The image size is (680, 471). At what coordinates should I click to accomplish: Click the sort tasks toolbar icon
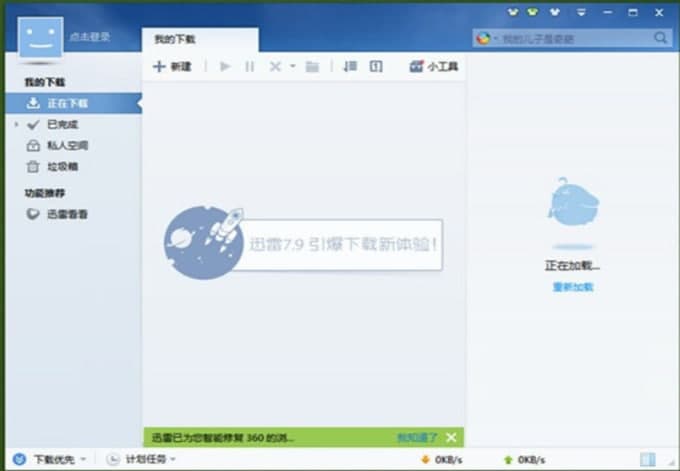pyautogui.click(x=350, y=66)
